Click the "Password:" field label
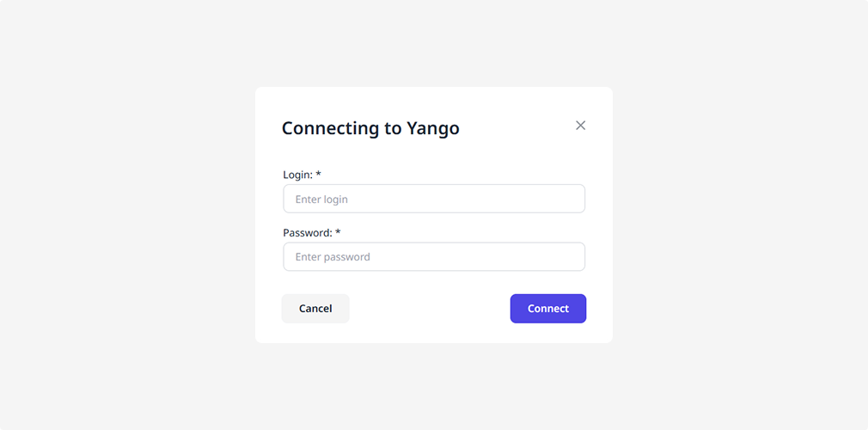 [x=307, y=232]
